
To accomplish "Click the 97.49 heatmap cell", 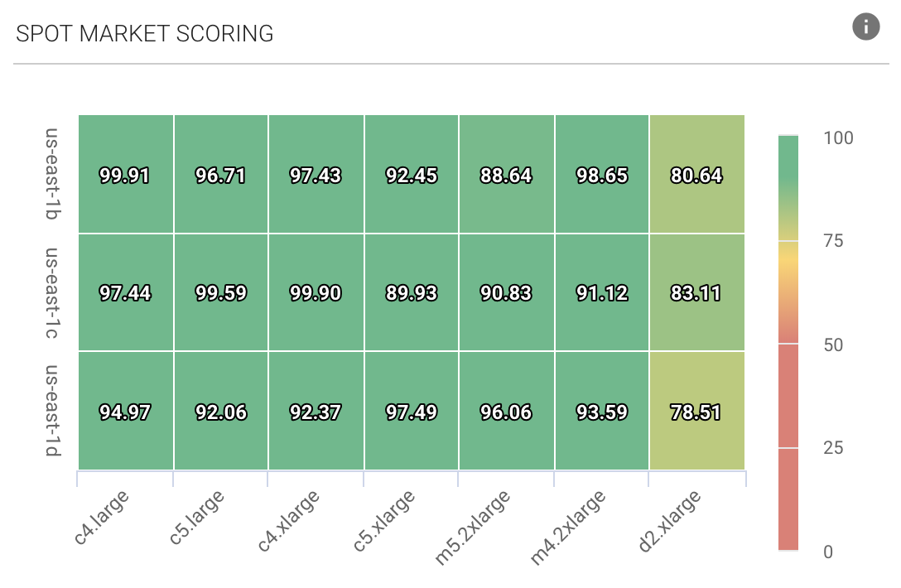I will [x=411, y=411].
